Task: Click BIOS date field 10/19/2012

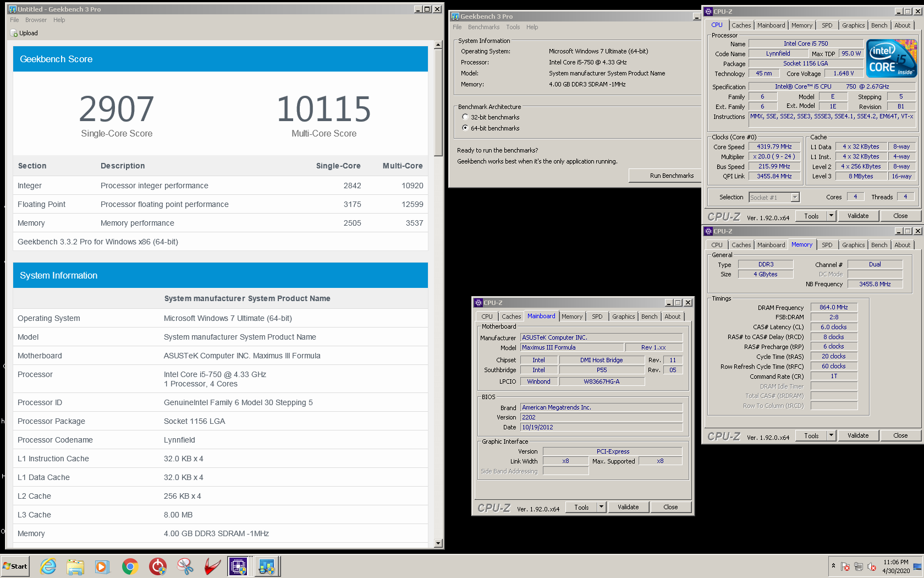Action: point(602,427)
